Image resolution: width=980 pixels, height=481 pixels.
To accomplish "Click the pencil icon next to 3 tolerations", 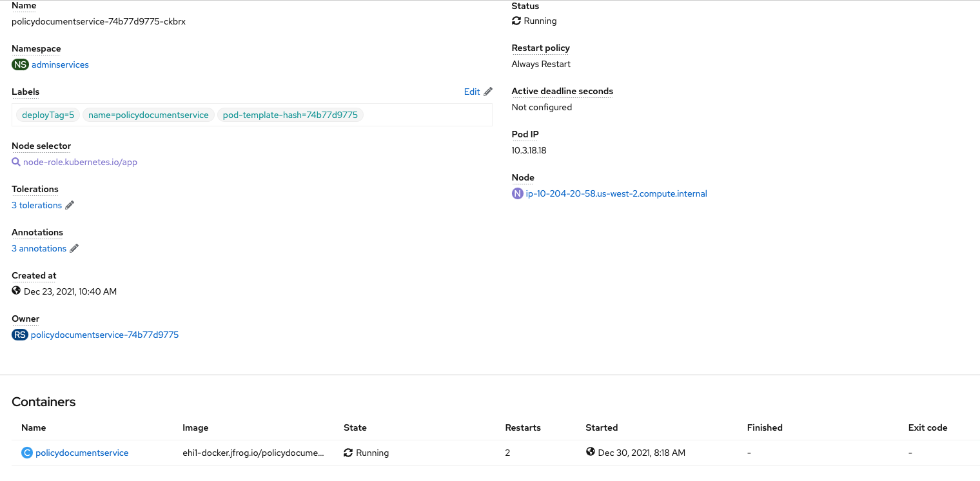I will tap(70, 205).
